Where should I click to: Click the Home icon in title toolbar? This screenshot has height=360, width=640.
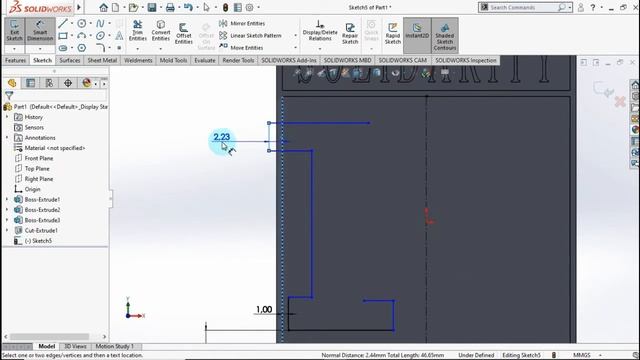coord(104,7)
